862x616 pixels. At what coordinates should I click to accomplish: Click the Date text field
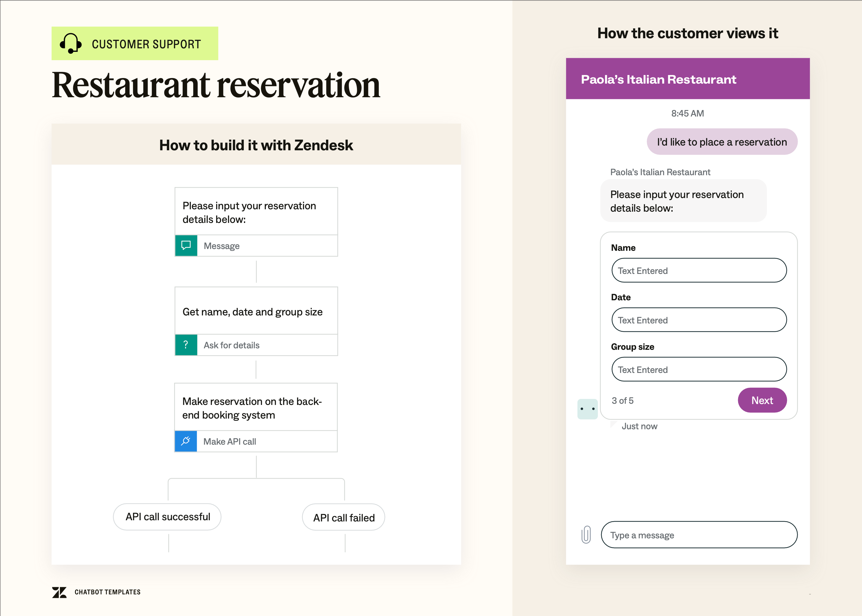[699, 320]
